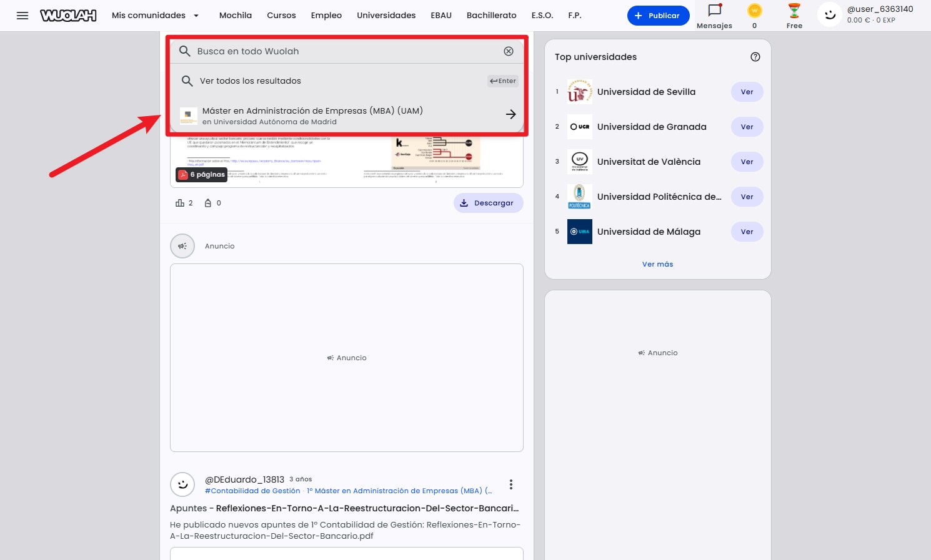This screenshot has width=931, height=560.
Task: Click Ver for Universitat de València
Action: pos(747,162)
